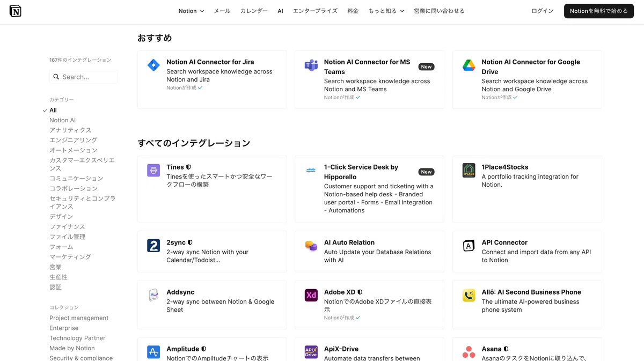Click the Allô phone icon
Viewport: 644px width, 361px height.
point(469,296)
